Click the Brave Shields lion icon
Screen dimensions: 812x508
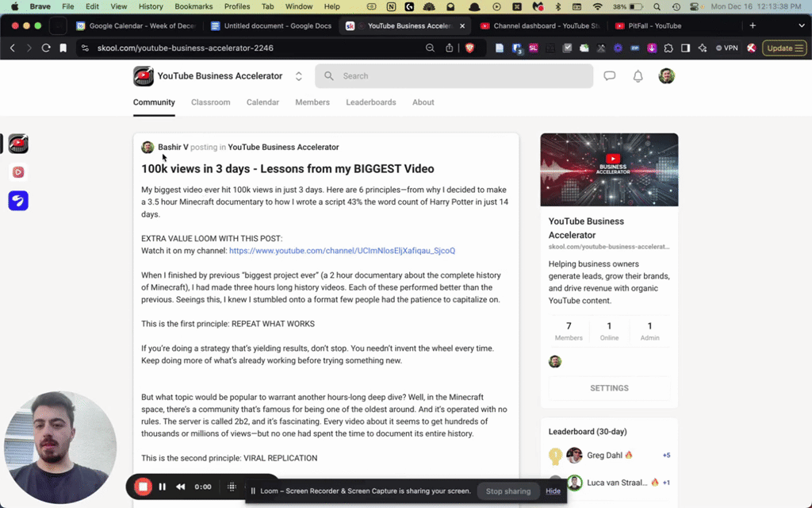click(469, 48)
